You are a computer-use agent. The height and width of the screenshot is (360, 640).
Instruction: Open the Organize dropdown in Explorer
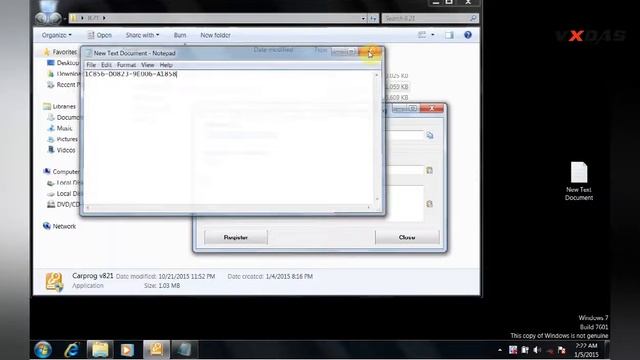tap(57, 35)
